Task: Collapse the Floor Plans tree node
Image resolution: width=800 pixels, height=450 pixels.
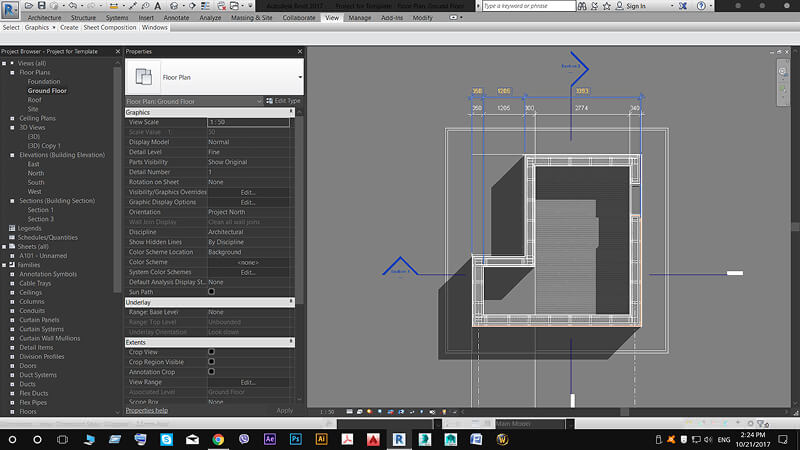Action: 13,72
